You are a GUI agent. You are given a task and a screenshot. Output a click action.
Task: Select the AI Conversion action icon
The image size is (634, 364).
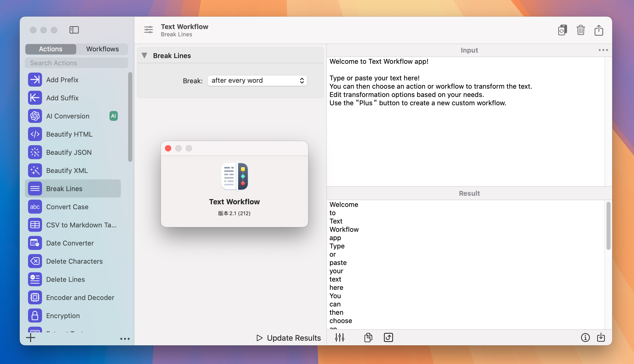pos(35,115)
